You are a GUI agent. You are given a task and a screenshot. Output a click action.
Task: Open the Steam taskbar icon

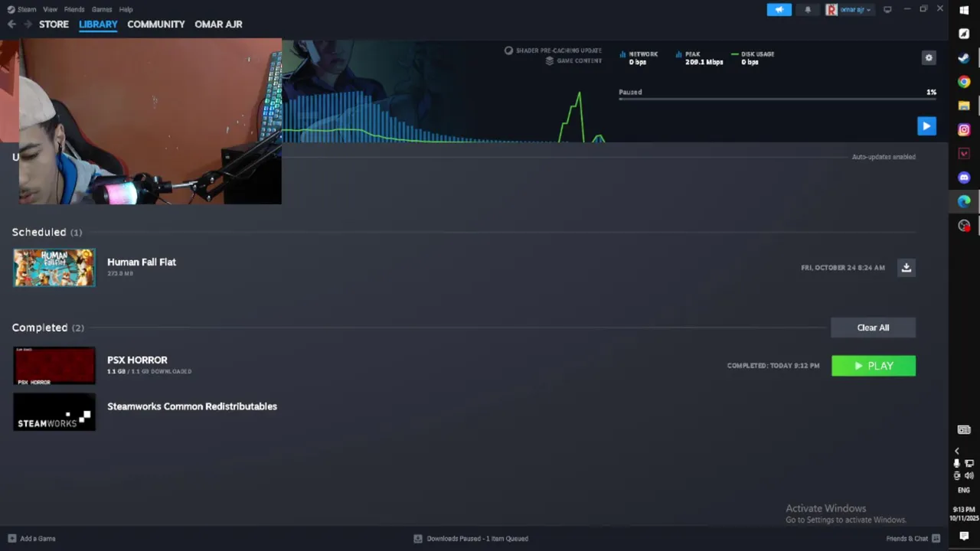tap(964, 58)
